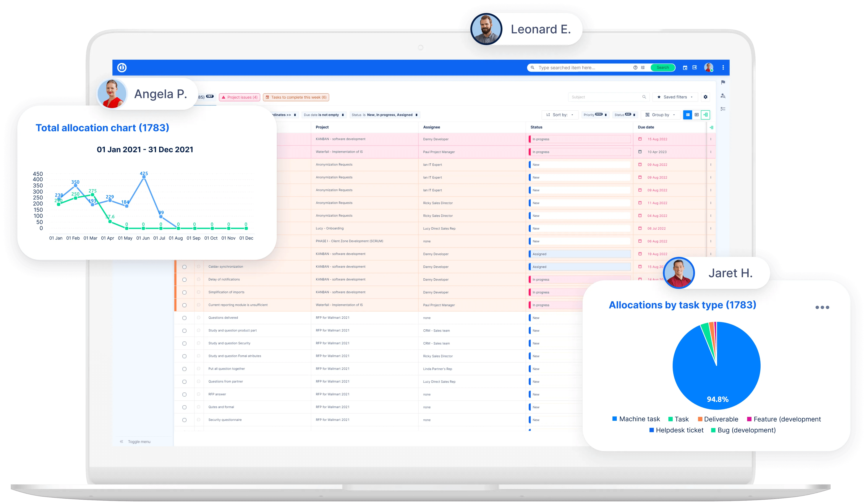Screen dimensions: 868x502
Task: Select Tasks to complete this week tab
Action: [296, 97]
